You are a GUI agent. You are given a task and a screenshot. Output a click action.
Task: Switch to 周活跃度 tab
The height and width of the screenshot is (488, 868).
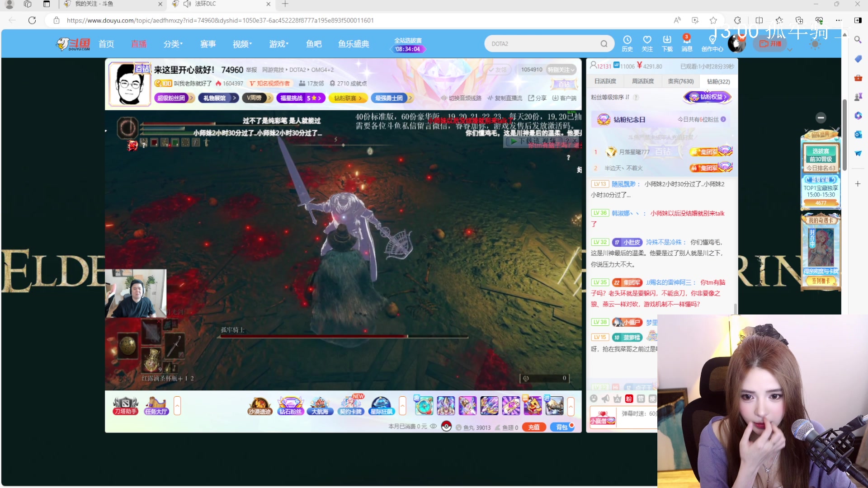642,81
